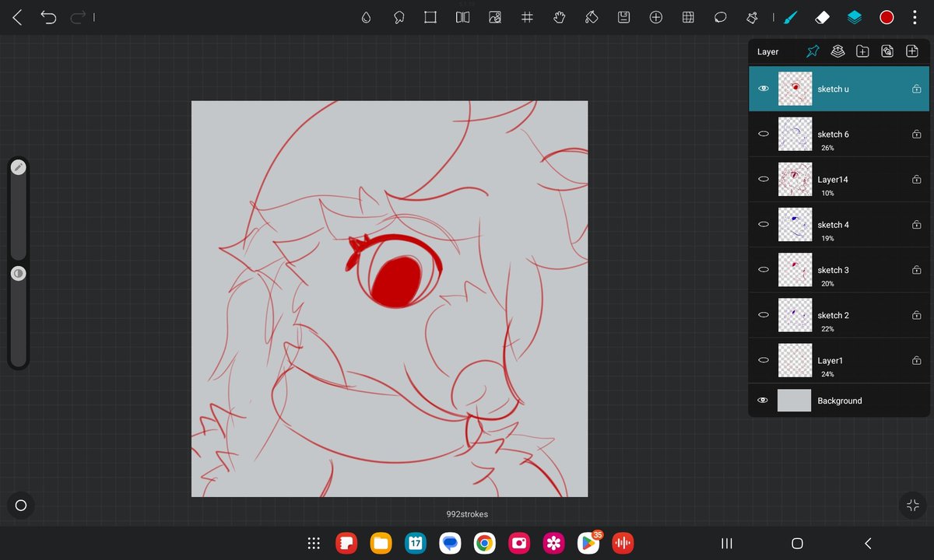The width and height of the screenshot is (934, 560).
Task: Tap the Save icon in the toolbar
Action: tap(623, 17)
